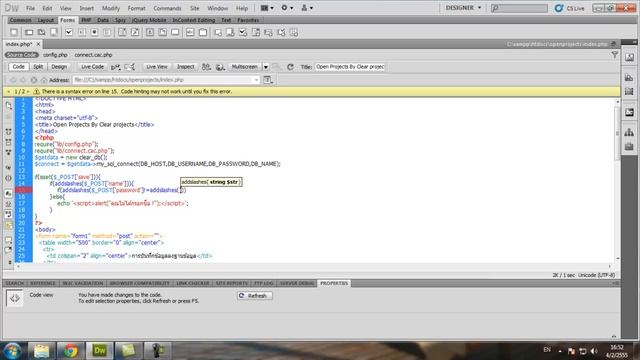Toggle Live View mode
The height and width of the screenshot is (360, 640).
157,67
